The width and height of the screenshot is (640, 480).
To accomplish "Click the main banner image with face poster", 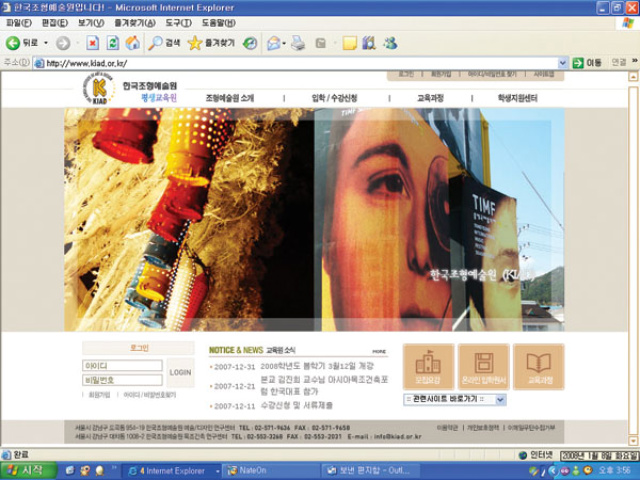I will pos(314,219).
